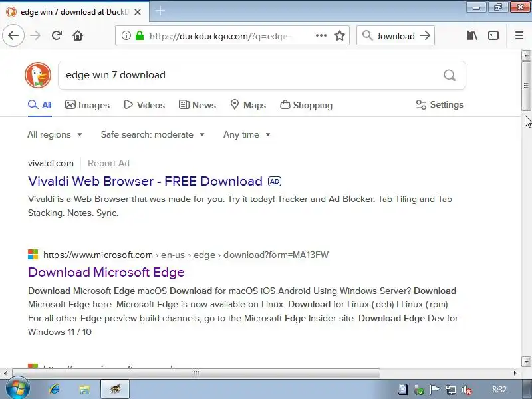
Task: Go back to the previous page
Action: tap(13, 35)
